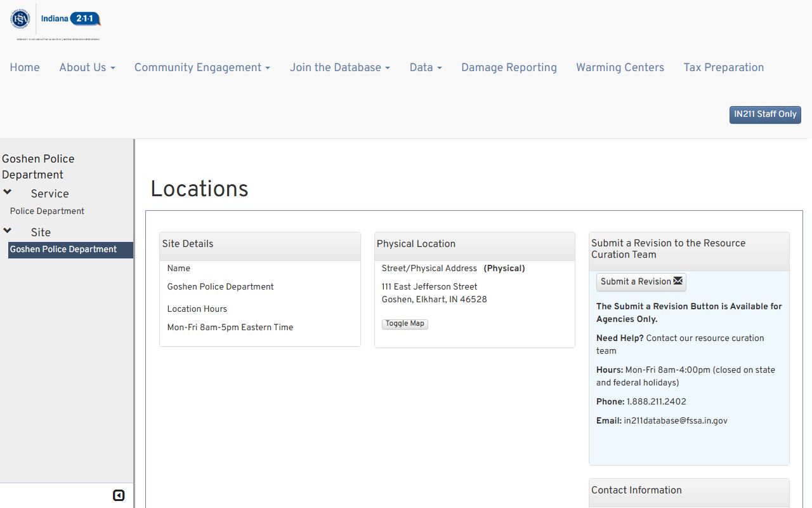Select Police Department service in sidebar

click(x=47, y=211)
